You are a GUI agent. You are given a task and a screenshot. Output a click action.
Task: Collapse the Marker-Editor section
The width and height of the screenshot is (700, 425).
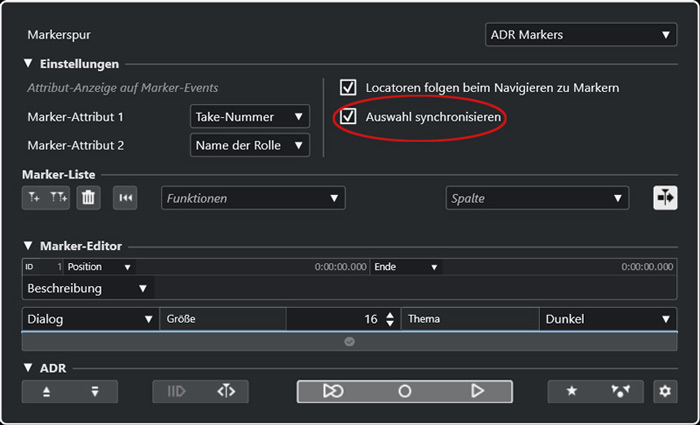[x=29, y=246]
